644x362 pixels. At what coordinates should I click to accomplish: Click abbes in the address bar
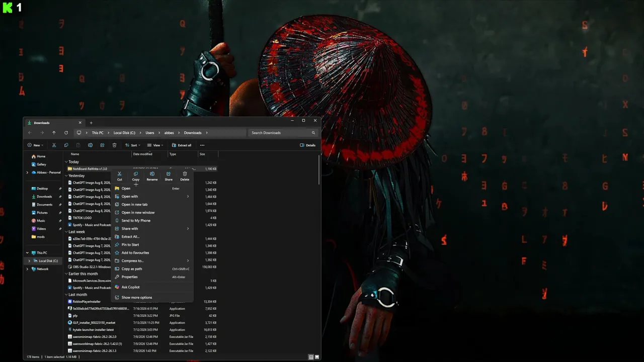pyautogui.click(x=169, y=133)
